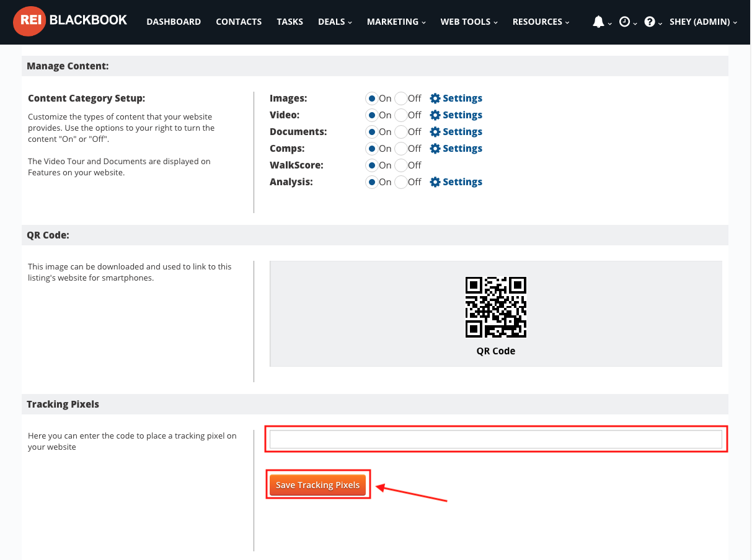Click the WalkScore label
This screenshot has width=752, height=560.
click(x=296, y=165)
